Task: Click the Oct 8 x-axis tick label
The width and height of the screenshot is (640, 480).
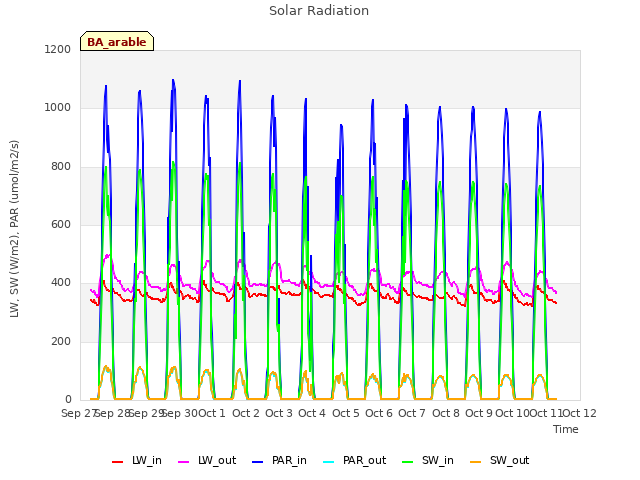Action: click(446, 413)
